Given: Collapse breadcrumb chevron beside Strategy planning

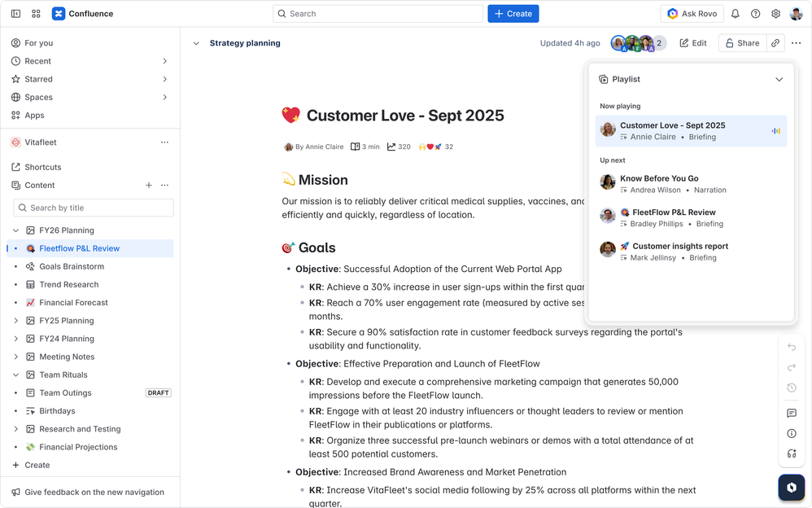Looking at the screenshot, I should click(x=196, y=43).
